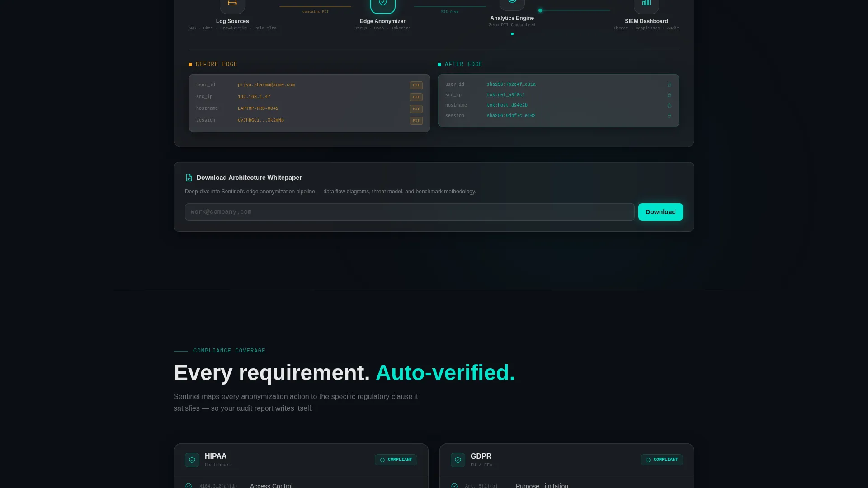Click the HIPAA card title
The height and width of the screenshot is (488, 868).
pyautogui.click(x=216, y=456)
